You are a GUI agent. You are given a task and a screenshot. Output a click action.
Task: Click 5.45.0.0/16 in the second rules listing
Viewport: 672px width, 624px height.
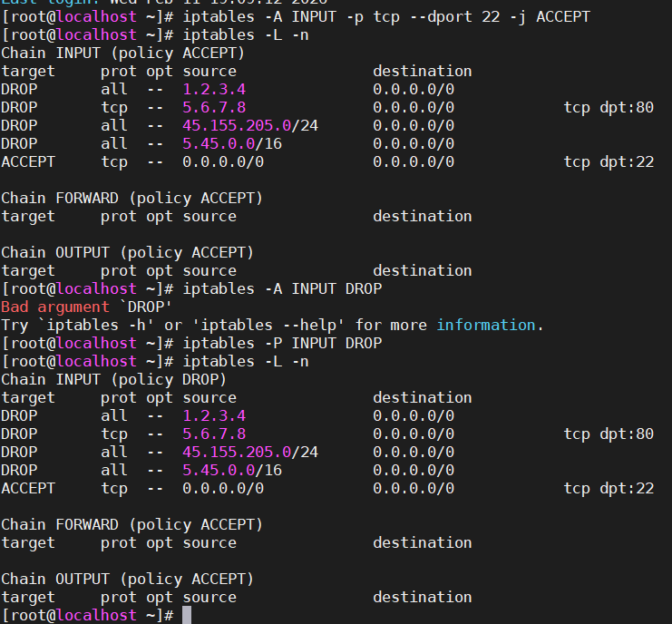[x=232, y=470]
